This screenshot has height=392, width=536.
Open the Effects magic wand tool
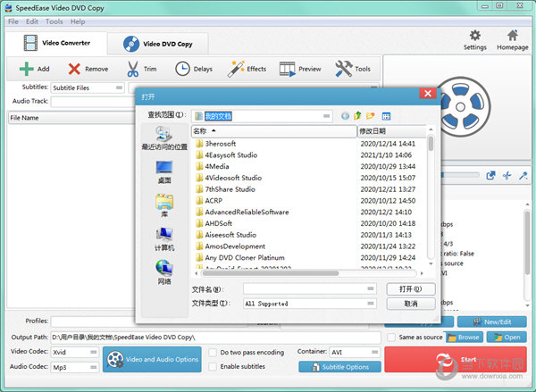pyautogui.click(x=236, y=69)
